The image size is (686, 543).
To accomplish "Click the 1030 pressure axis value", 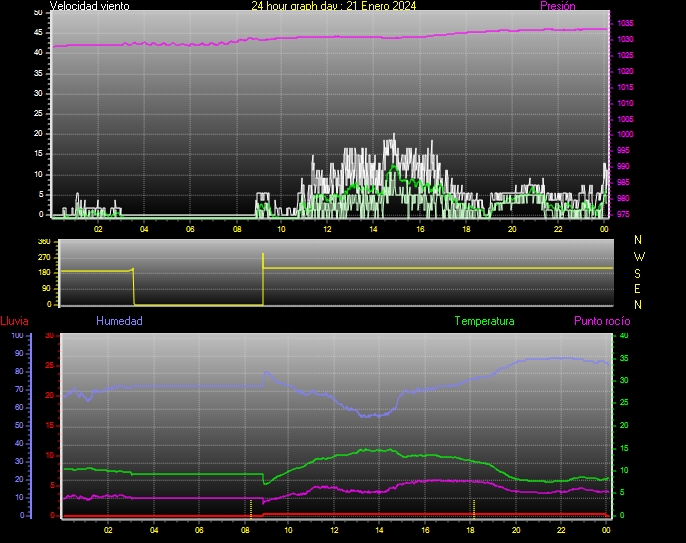I will click(x=625, y=39).
